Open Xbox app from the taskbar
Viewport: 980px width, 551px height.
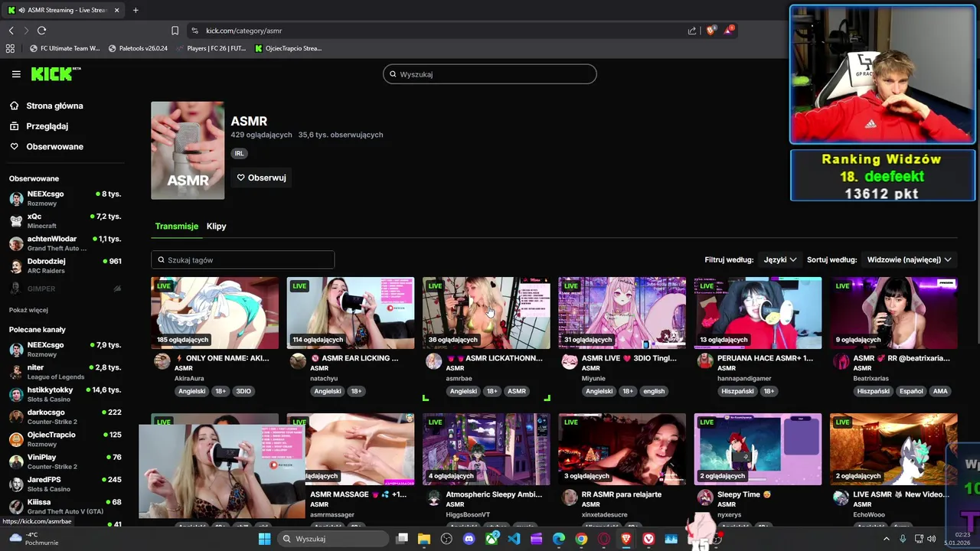click(492, 539)
